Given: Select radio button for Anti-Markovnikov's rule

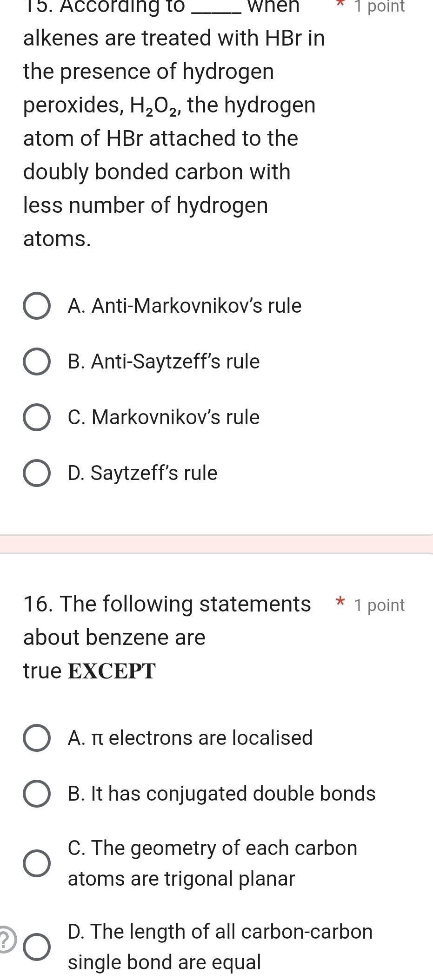Looking at the screenshot, I should pos(37,306).
